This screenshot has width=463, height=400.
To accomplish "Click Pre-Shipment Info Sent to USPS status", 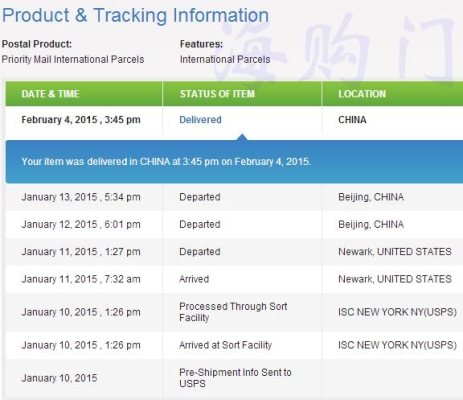I will point(235,378).
